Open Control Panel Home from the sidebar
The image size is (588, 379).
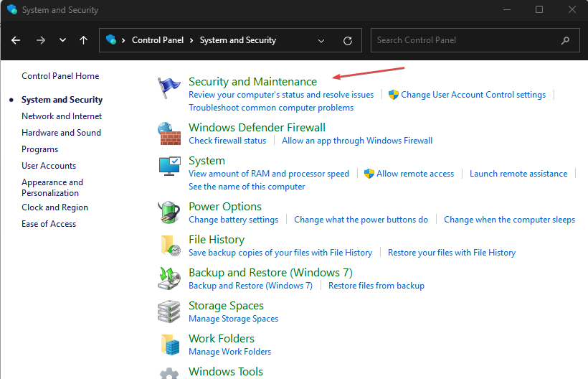pyautogui.click(x=60, y=76)
